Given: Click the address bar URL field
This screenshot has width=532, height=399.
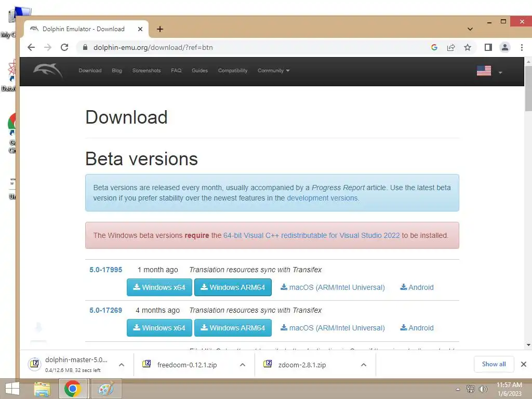Looking at the screenshot, I should coord(251,47).
